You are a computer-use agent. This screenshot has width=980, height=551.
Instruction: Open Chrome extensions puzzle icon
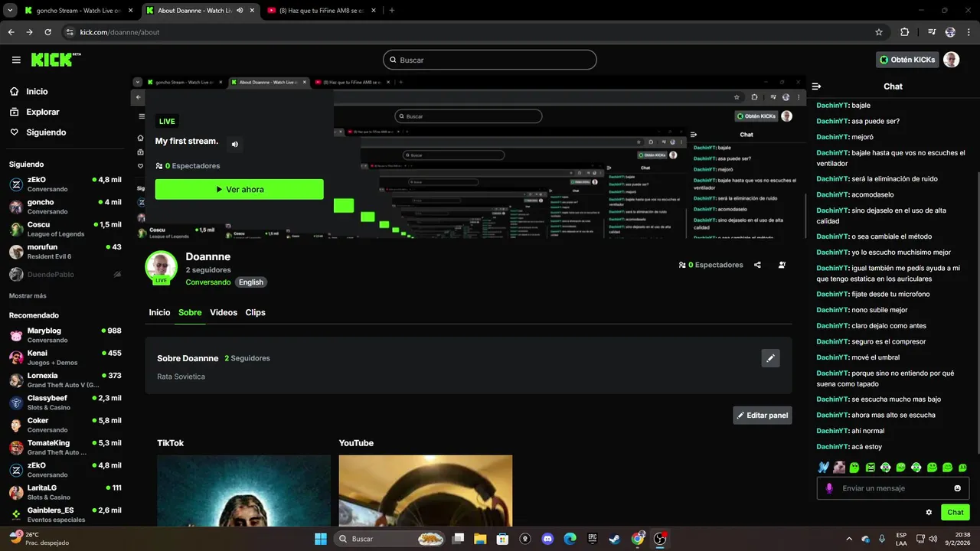pyautogui.click(x=905, y=32)
